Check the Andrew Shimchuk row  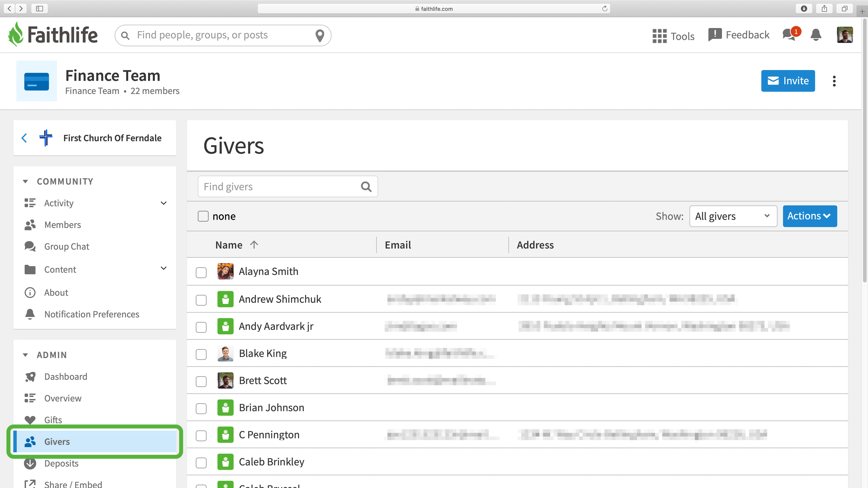coord(201,300)
